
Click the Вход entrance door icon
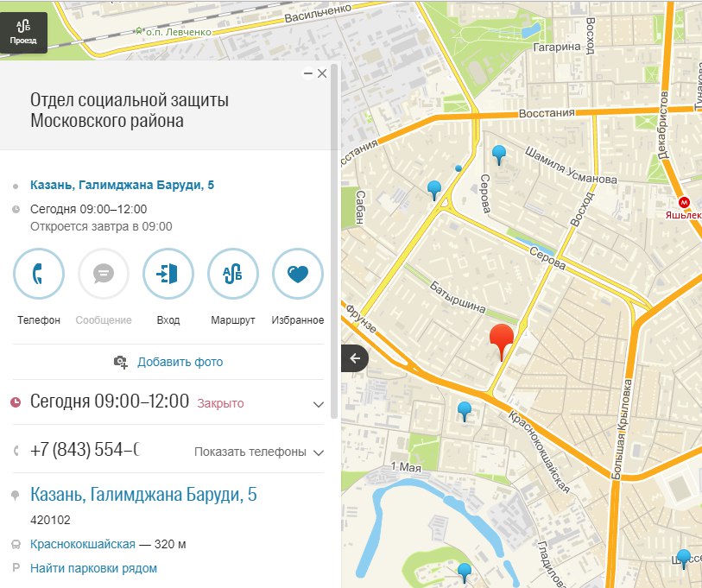168,274
